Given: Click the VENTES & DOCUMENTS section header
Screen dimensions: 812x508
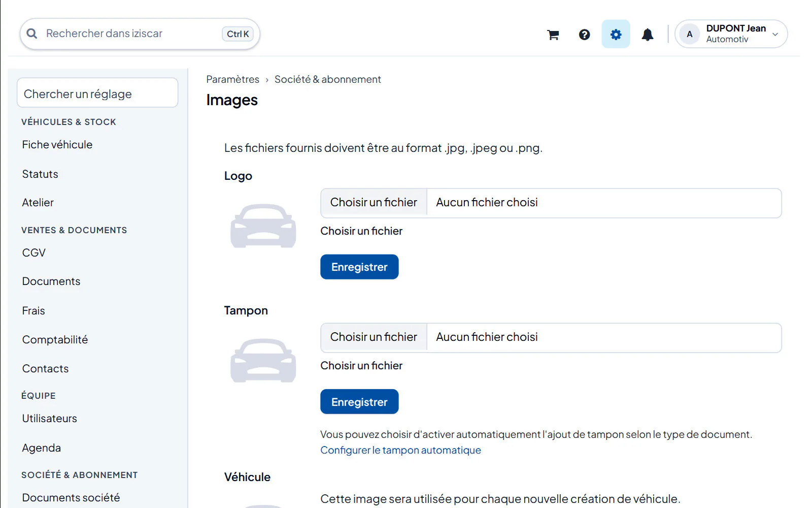Looking at the screenshot, I should click(74, 230).
